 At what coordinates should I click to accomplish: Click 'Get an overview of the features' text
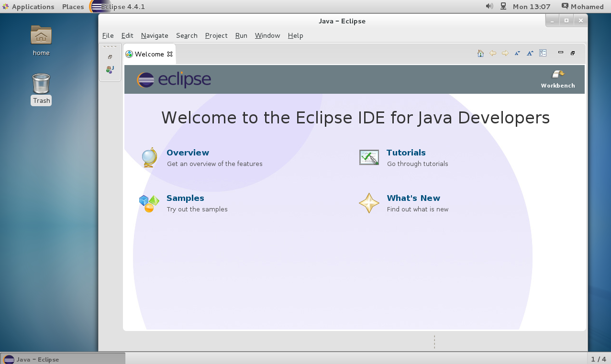click(x=215, y=164)
